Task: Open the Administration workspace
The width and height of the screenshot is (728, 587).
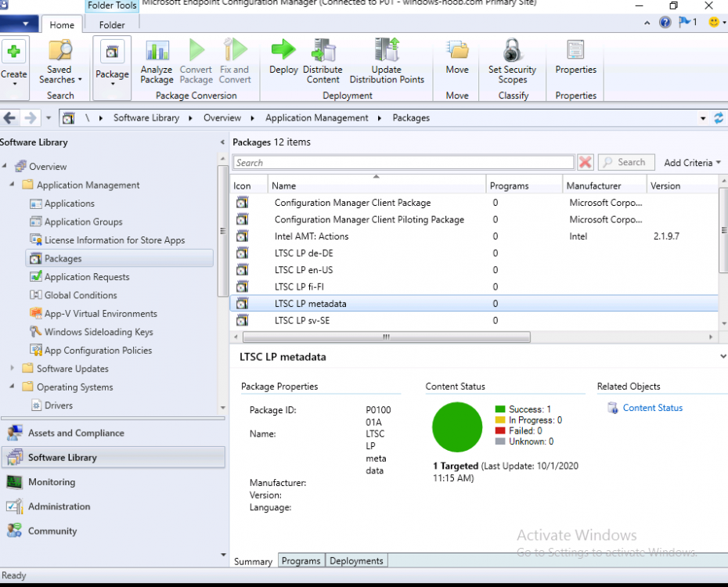Action: [114, 506]
